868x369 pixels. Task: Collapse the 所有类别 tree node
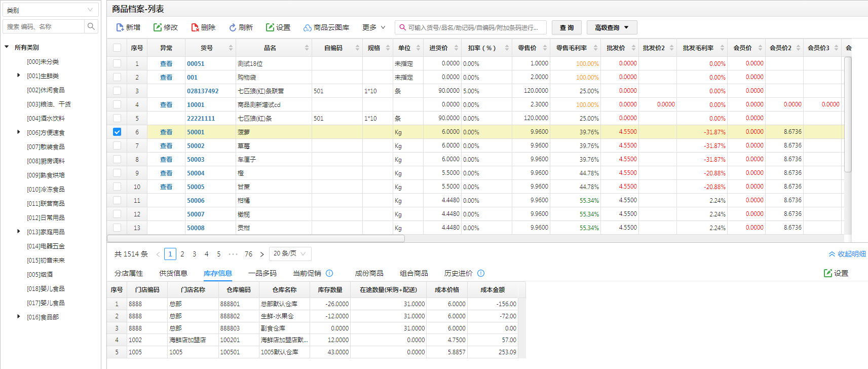(7, 47)
